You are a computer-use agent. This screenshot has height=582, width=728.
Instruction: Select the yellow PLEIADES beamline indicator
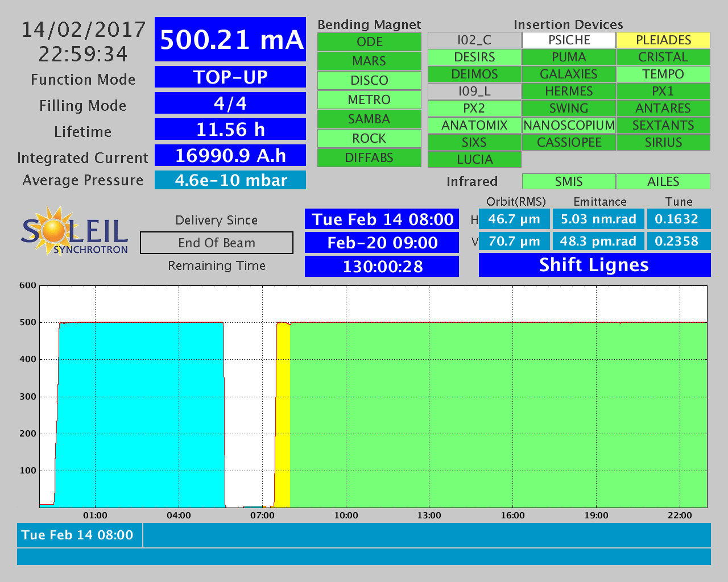(x=663, y=40)
